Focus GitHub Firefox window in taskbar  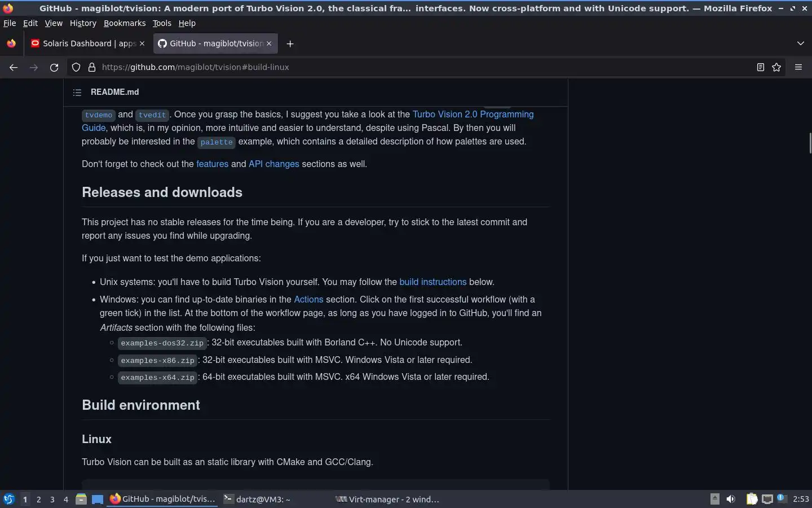click(x=162, y=499)
